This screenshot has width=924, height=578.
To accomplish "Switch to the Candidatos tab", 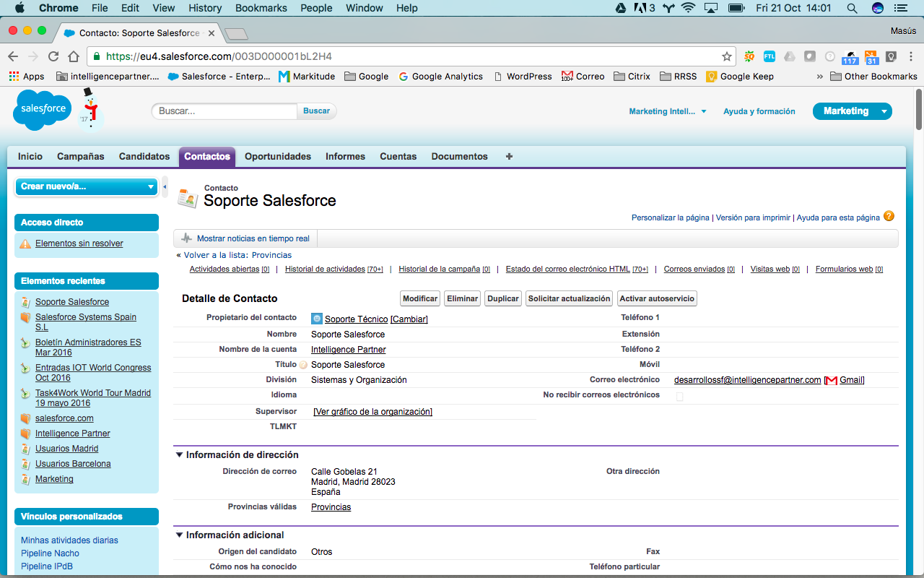I will [x=144, y=156].
